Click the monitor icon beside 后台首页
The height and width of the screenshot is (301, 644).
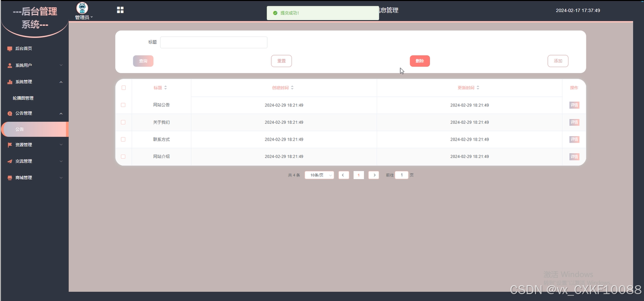pyautogui.click(x=10, y=49)
